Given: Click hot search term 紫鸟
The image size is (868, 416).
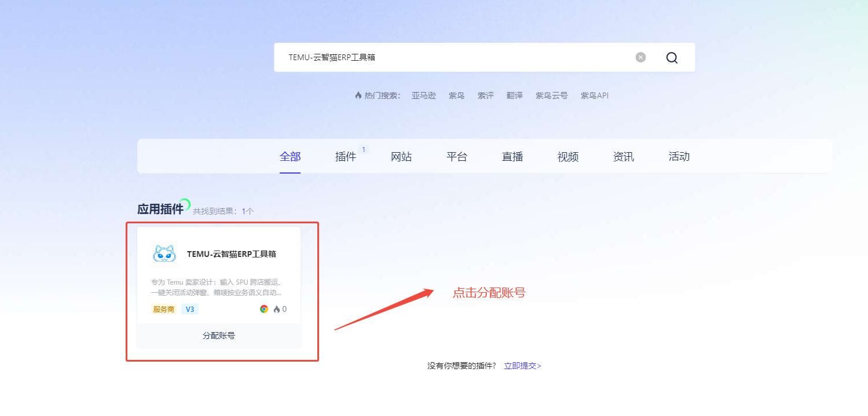Looking at the screenshot, I should (457, 95).
